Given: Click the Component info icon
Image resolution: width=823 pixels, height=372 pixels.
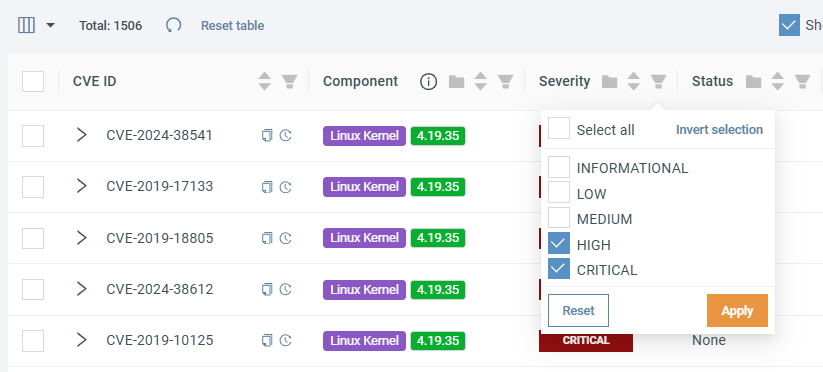Looking at the screenshot, I should pos(429,81).
